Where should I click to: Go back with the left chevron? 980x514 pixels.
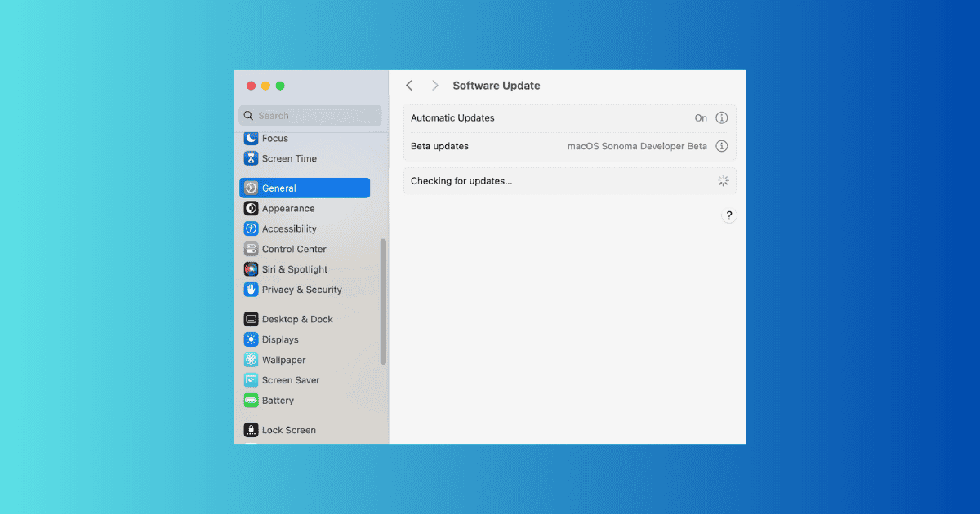[409, 86]
